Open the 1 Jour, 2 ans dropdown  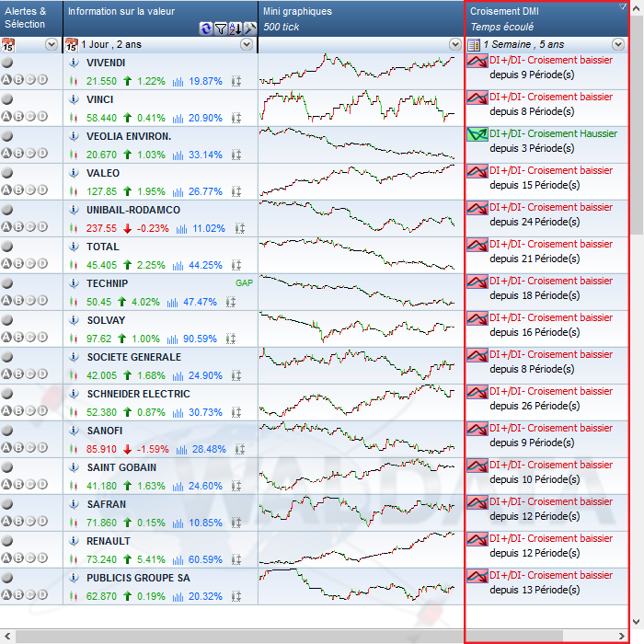pos(247,44)
